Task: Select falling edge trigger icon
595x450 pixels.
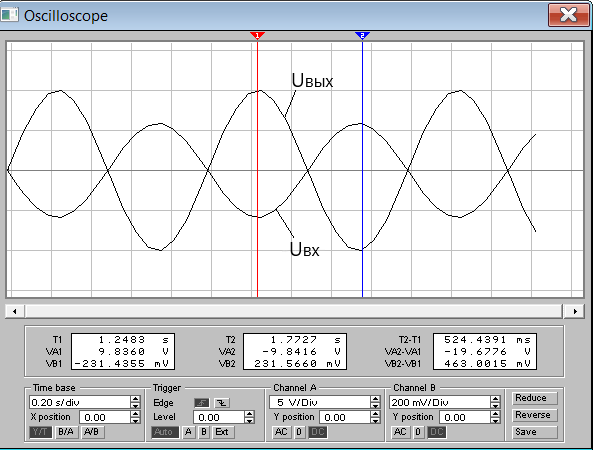Action: pyautogui.click(x=222, y=403)
